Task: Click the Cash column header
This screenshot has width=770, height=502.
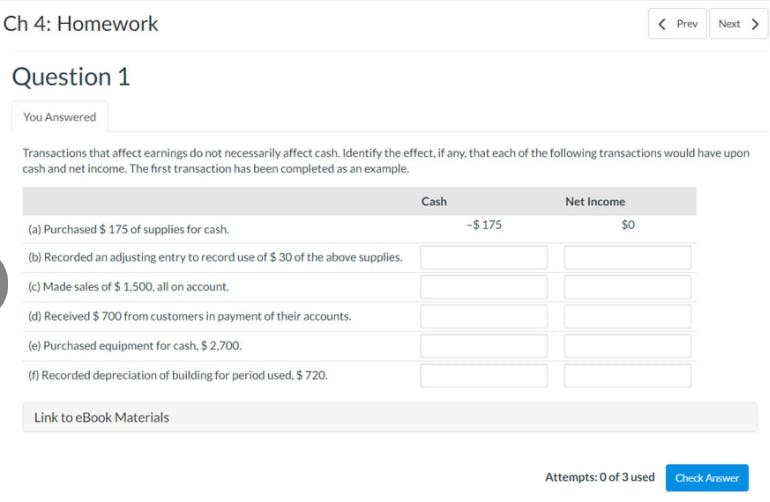Action: [434, 201]
